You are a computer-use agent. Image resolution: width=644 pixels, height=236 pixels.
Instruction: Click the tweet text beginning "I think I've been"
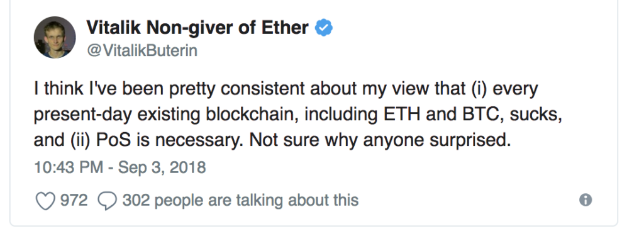(x=297, y=115)
